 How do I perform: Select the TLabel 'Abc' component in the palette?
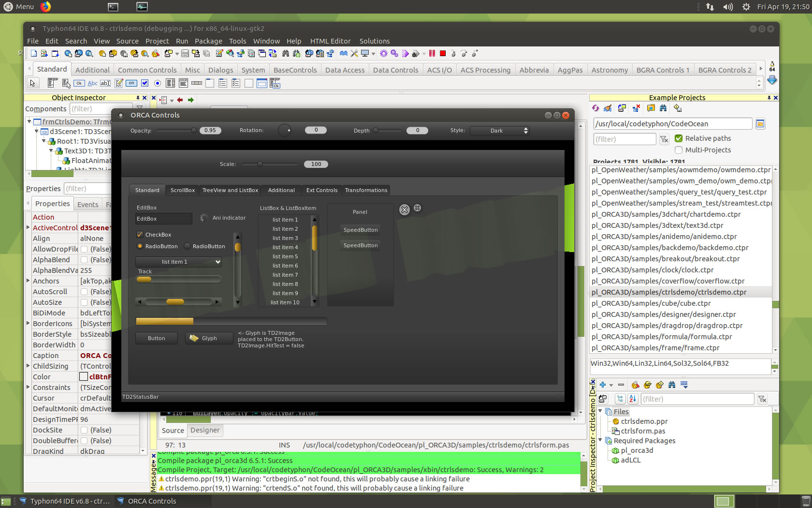tap(92, 83)
